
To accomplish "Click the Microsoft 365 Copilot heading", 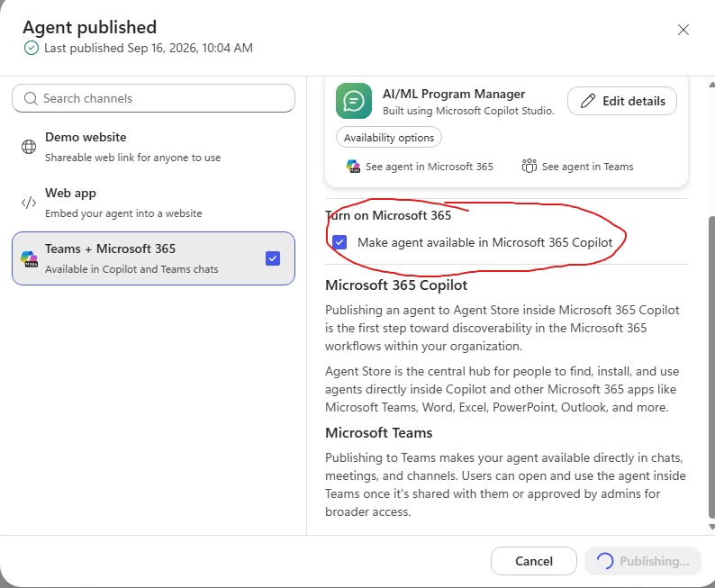I will pos(396,285).
